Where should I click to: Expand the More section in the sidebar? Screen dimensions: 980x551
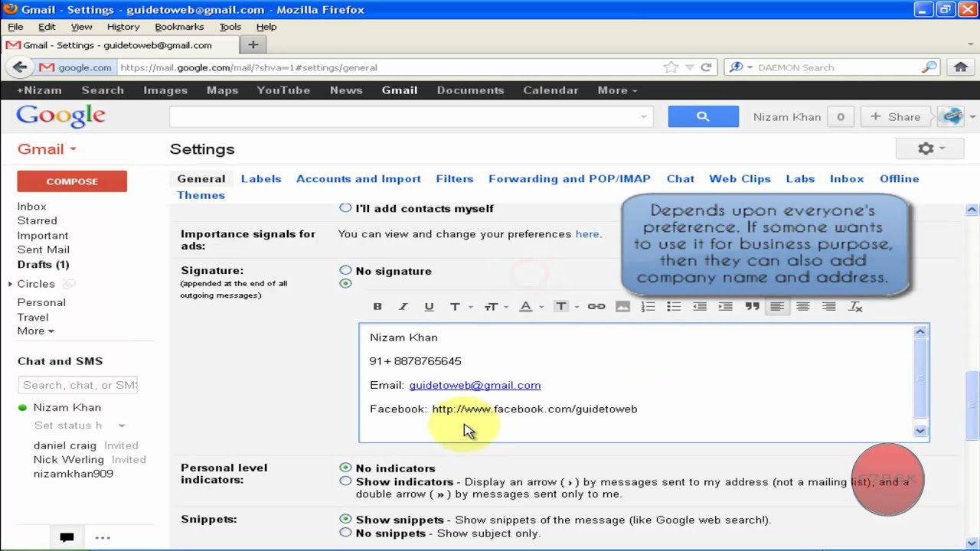click(x=35, y=331)
